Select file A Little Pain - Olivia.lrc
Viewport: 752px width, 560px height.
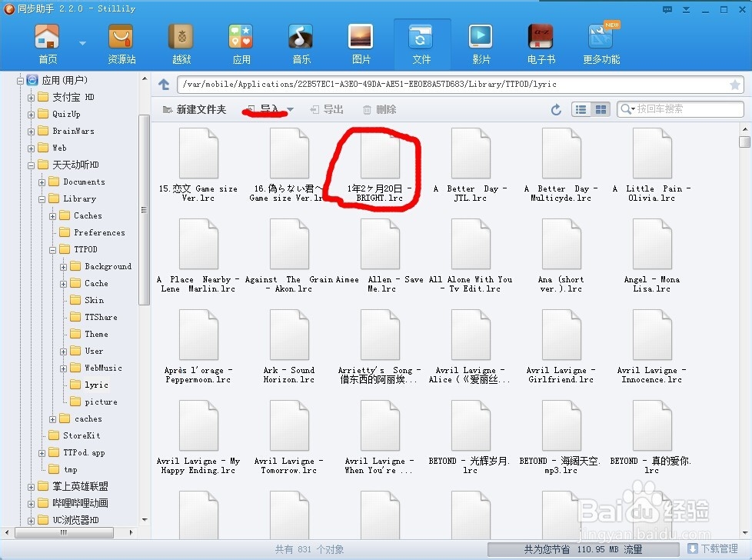[652, 165]
